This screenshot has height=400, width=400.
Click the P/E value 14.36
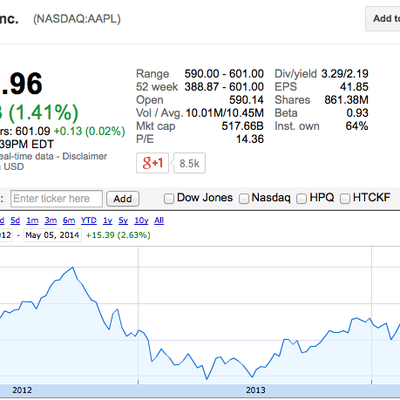pos(250,139)
